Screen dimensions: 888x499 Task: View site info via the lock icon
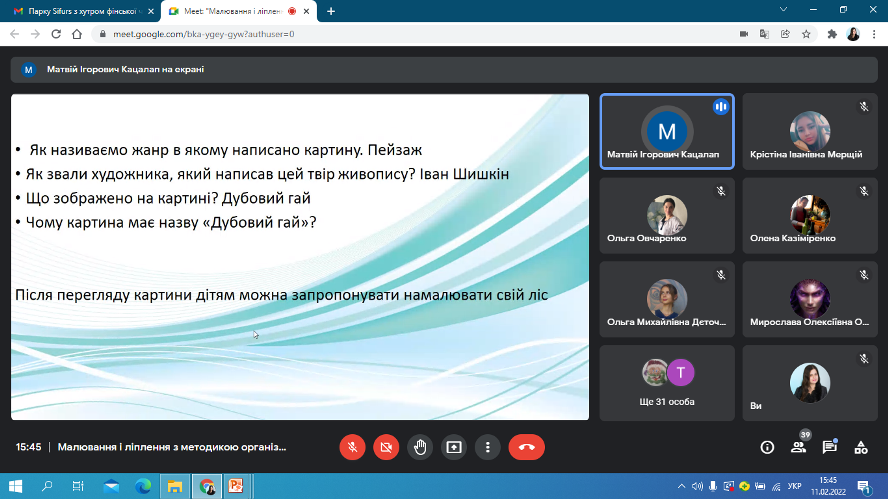(x=103, y=34)
